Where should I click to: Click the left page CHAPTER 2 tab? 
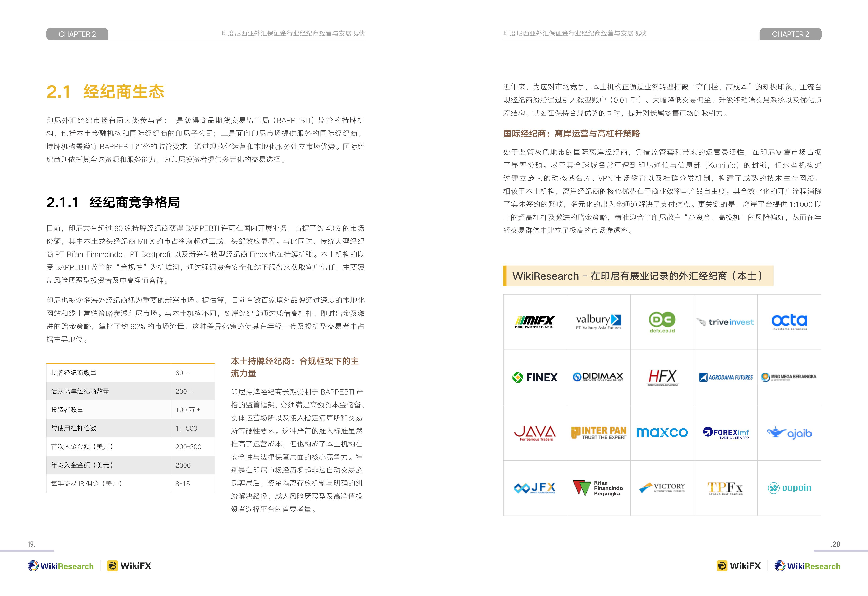coord(77,34)
